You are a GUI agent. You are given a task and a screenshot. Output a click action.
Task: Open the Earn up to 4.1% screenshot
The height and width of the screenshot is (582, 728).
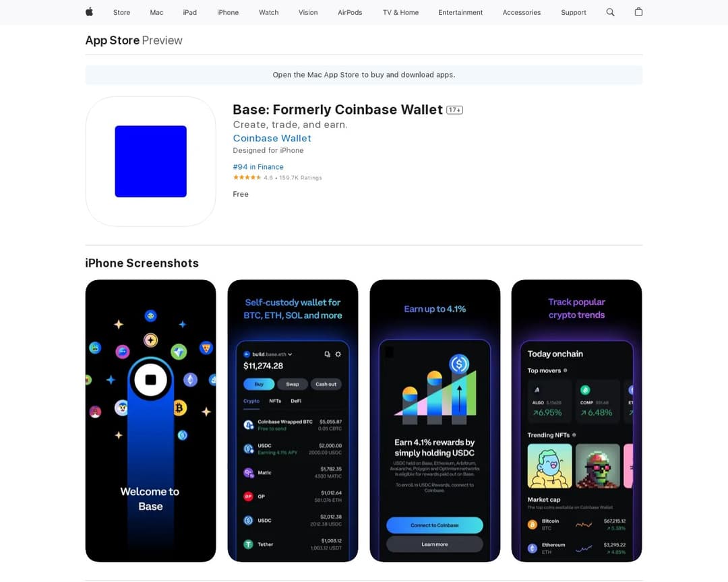435,420
